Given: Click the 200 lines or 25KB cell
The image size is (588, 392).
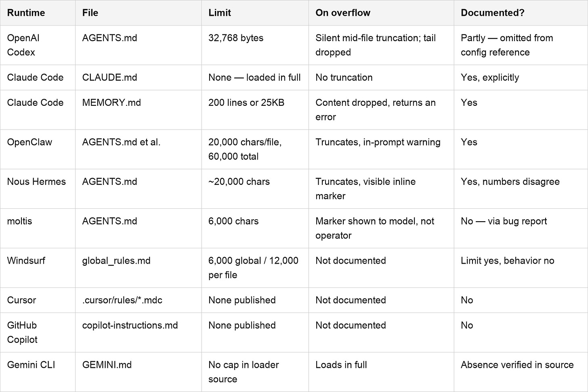Looking at the screenshot, I should point(255,110).
